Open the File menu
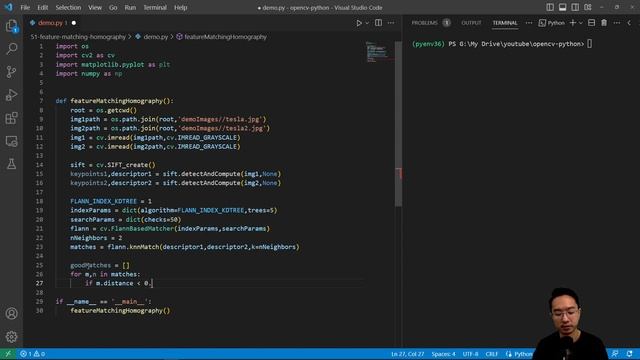Viewport: 640px width, 360px height. pyautogui.click(x=25, y=7)
